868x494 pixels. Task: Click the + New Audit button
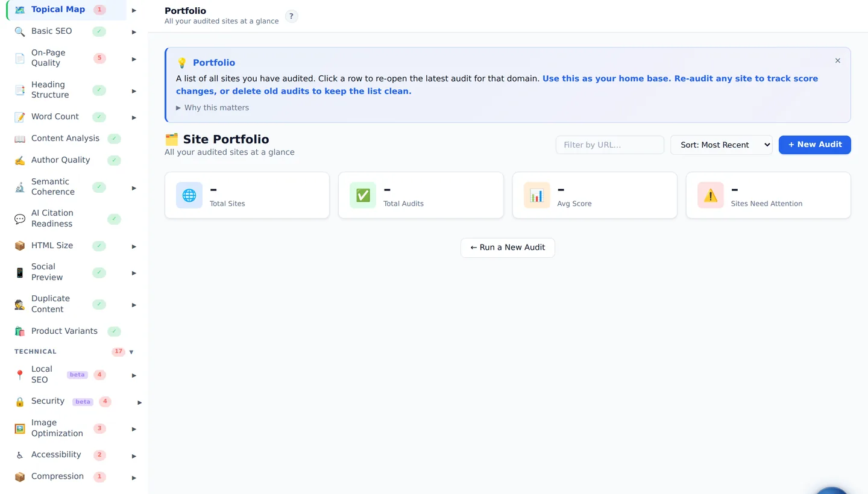tap(814, 145)
